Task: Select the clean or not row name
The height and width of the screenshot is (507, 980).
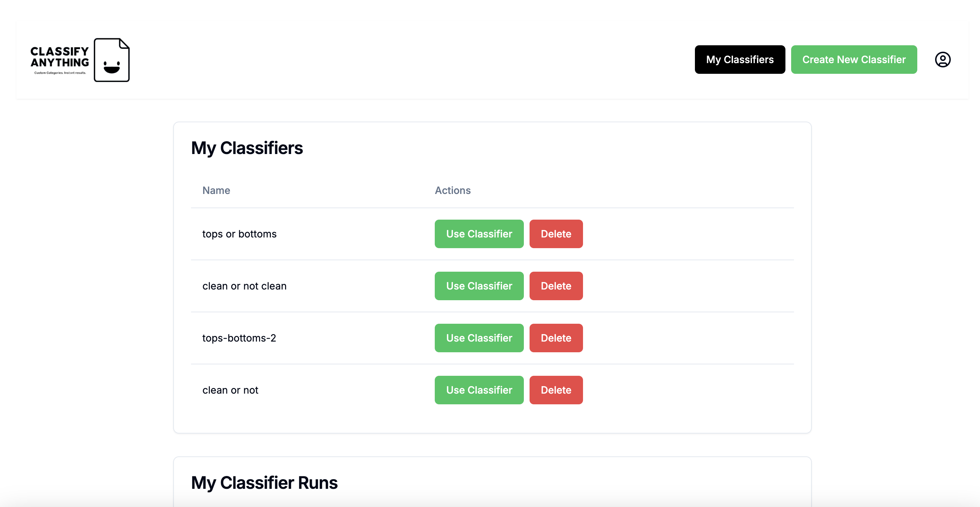Action: (230, 390)
